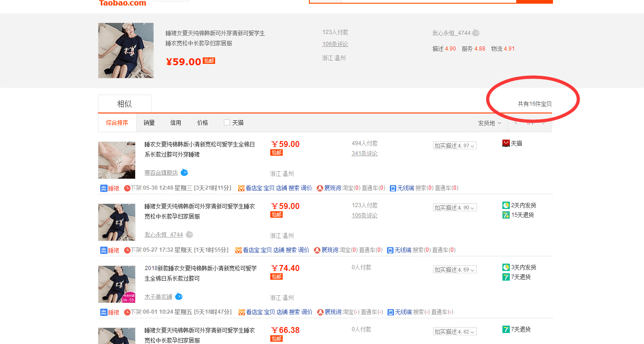Viewport: 644px width, 344px height.
Task: Click the Tmall icon on first listing
Action: coord(506,144)
